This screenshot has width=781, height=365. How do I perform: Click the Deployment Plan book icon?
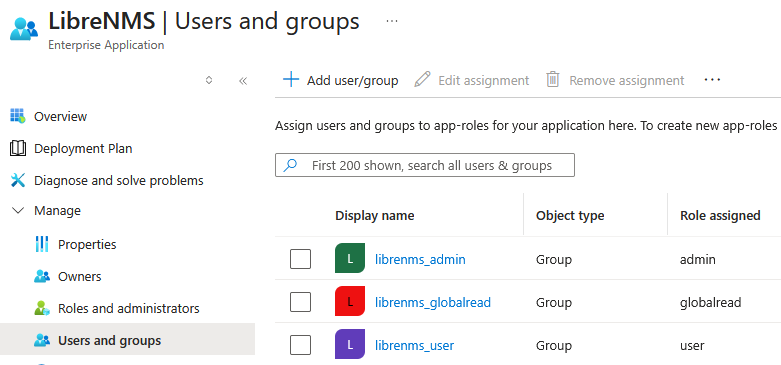pos(17,148)
